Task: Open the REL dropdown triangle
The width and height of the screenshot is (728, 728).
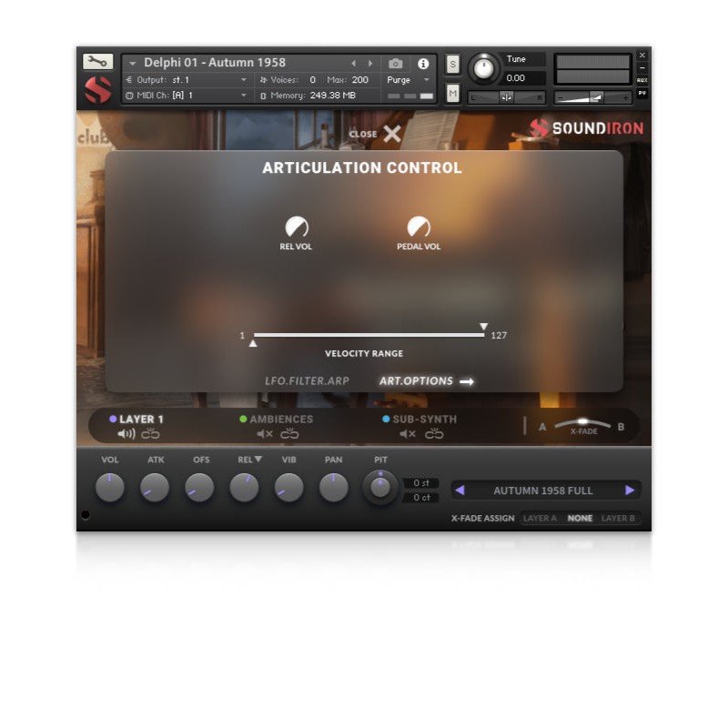Action: coord(258,460)
